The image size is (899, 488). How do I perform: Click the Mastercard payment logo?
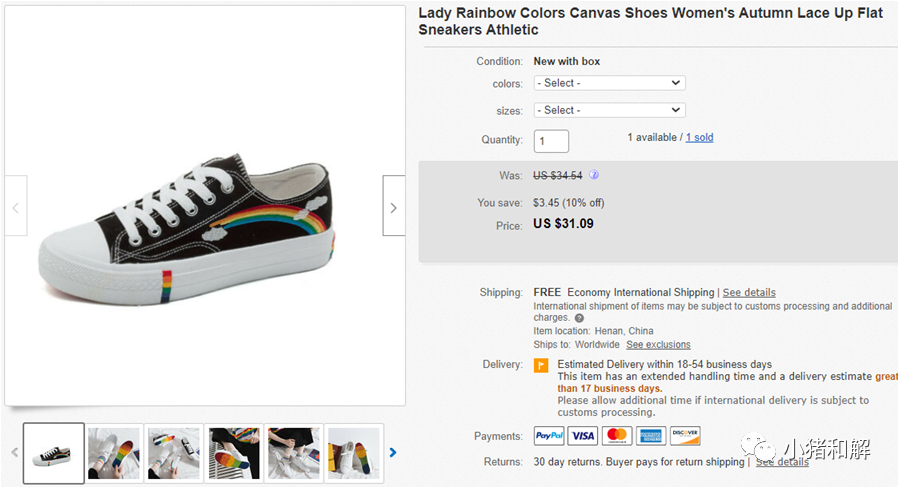(x=617, y=436)
